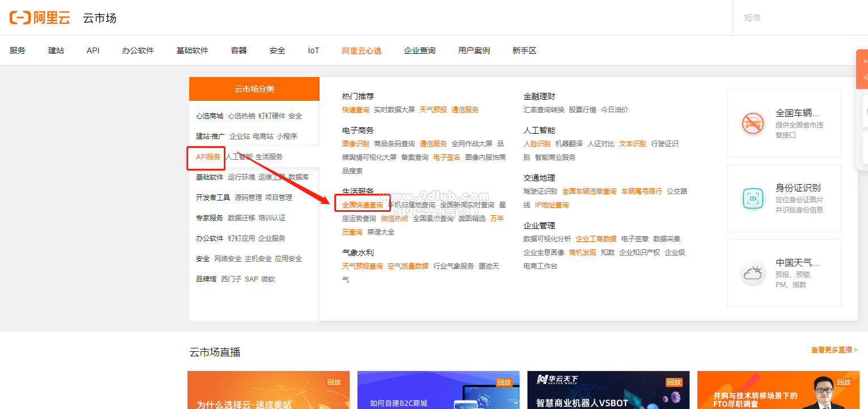Select 钉钉硬件 in sidebar
This screenshot has height=409, width=868.
[x=272, y=116]
